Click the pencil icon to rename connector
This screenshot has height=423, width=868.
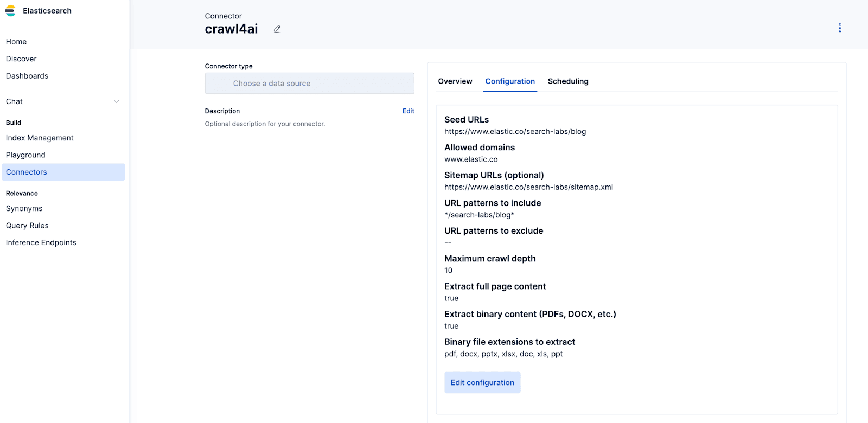tap(277, 29)
